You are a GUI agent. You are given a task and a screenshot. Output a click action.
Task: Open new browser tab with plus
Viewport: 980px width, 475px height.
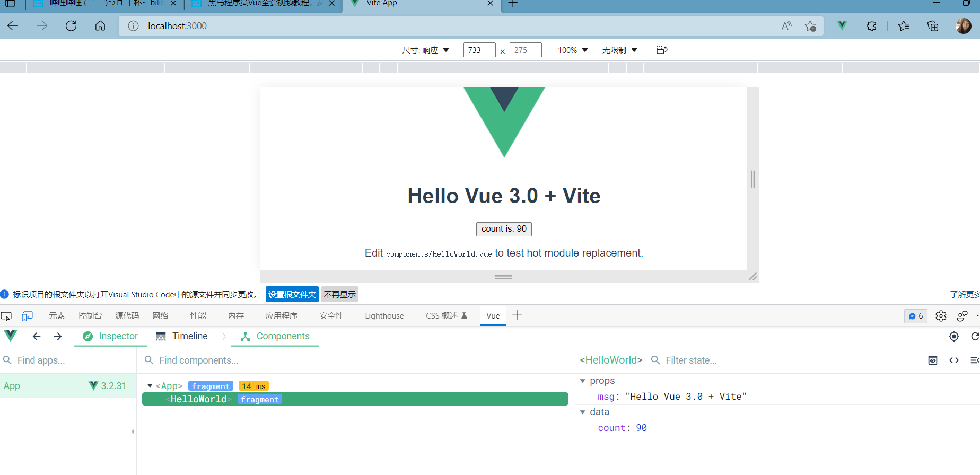(x=513, y=3)
